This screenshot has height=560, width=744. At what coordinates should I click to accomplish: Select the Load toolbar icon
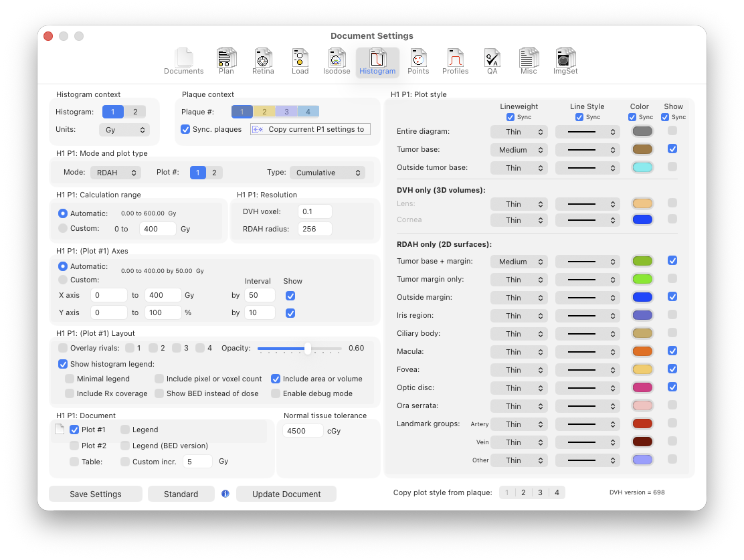(x=300, y=61)
